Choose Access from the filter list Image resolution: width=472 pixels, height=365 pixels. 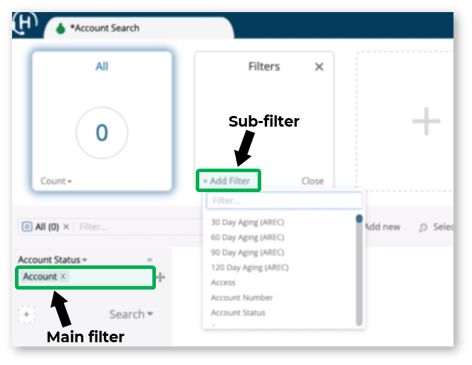tap(223, 283)
